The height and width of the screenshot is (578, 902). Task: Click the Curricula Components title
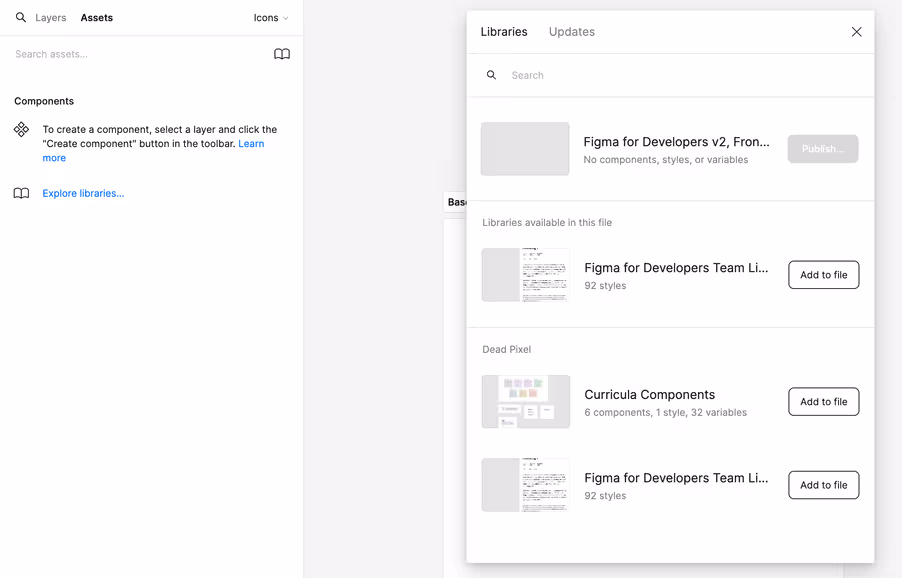[x=649, y=395]
